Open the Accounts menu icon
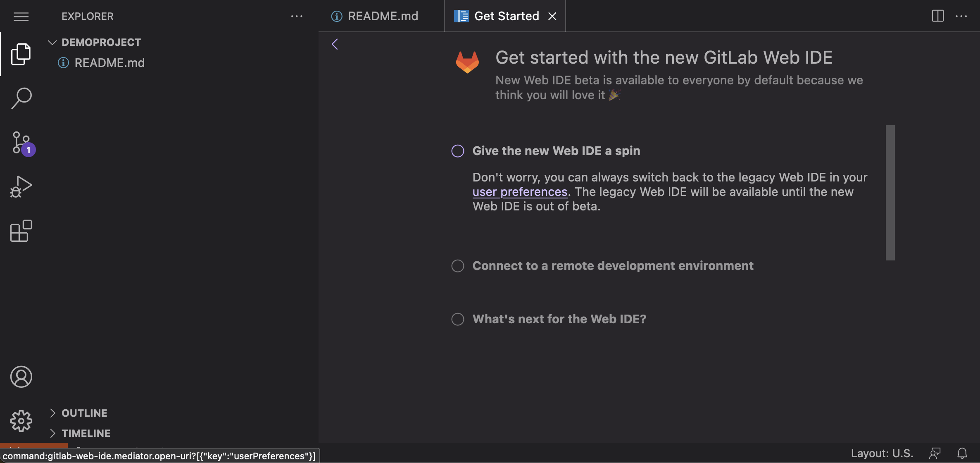This screenshot has width=980, height=463. tap(21, 377)
